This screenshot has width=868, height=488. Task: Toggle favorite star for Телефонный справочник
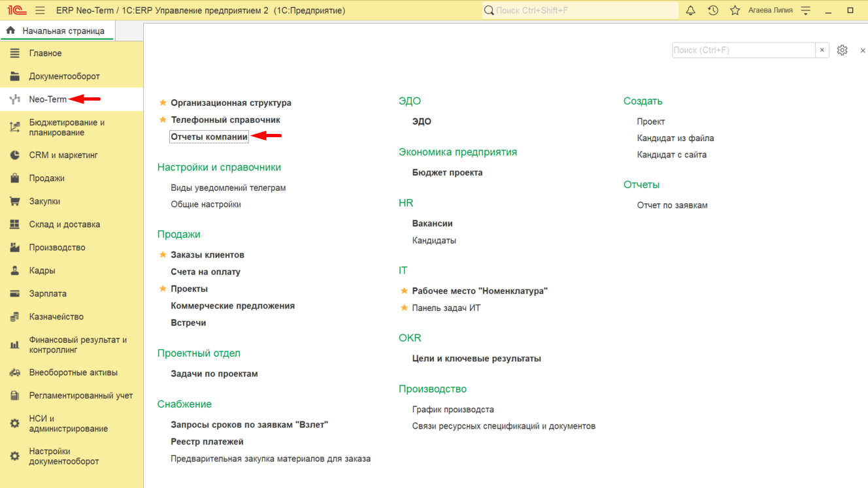(163, 120)
